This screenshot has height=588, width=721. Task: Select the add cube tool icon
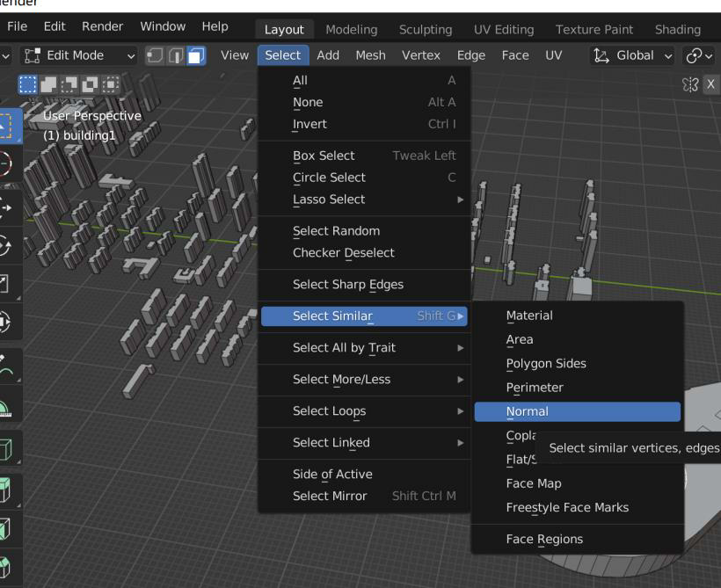5,449
